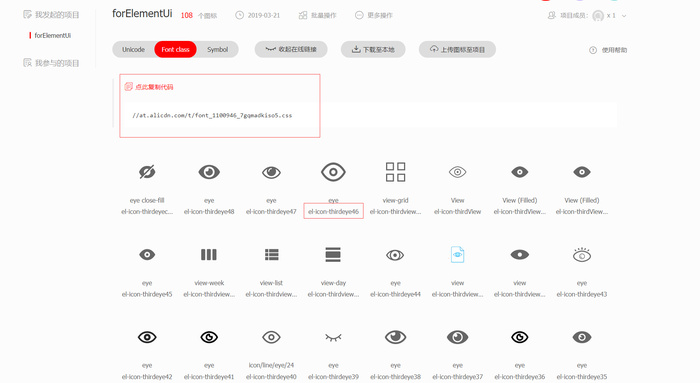Select the eye icon labeled el-icon-thirdeye42
700x383 pixels.
click(x=147, y=337)
